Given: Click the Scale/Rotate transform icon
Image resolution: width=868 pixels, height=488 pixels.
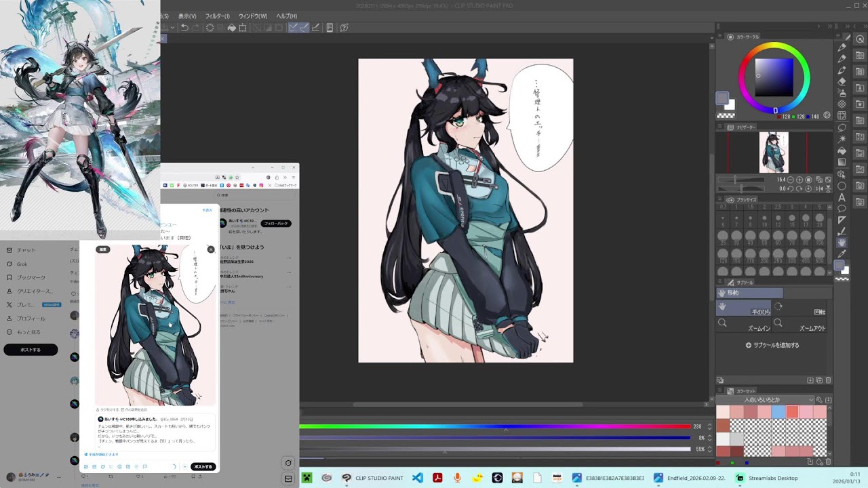Looking at the screenshot, I should pyautogui.click(x=243, y=27).
